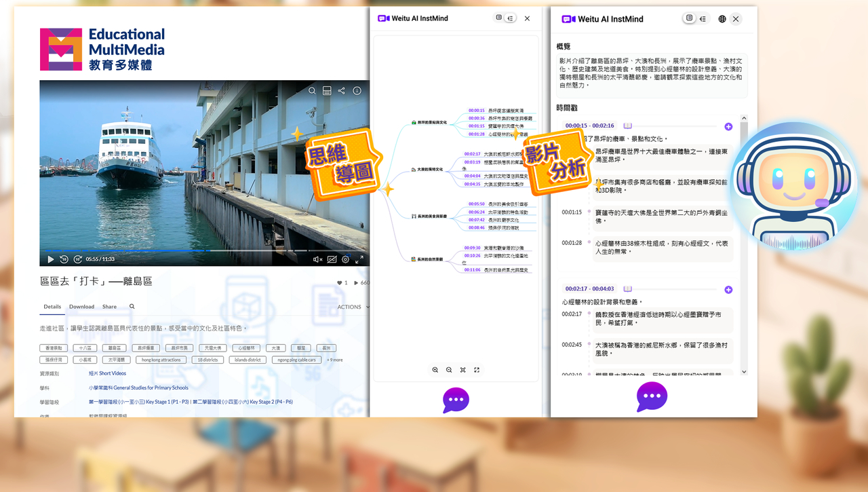Open the Details tab

52,307
